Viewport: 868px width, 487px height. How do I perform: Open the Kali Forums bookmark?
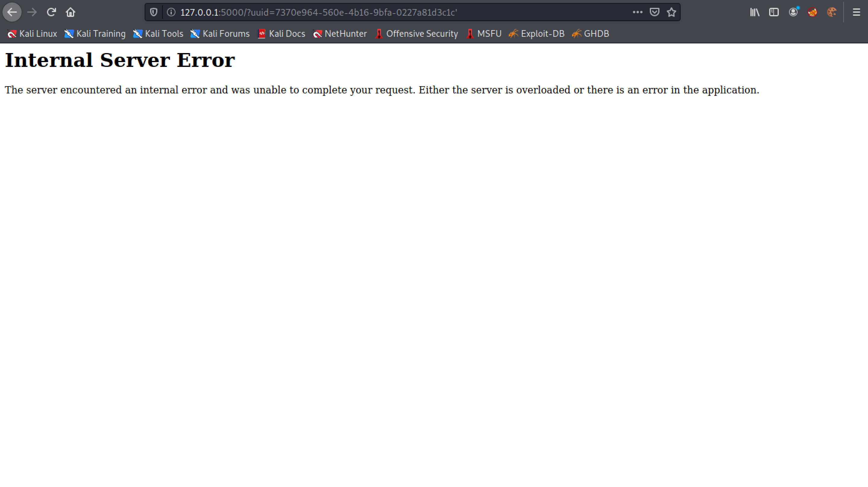pos(220,34)
